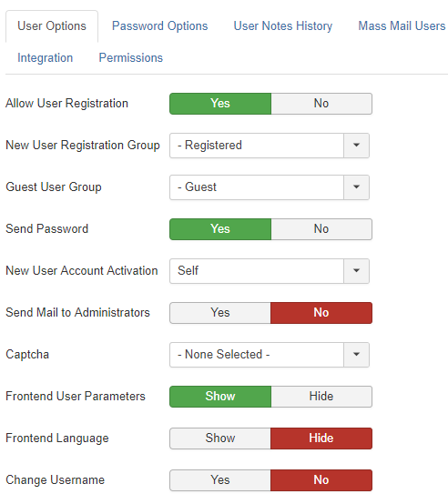Click the Show button for Frontend User Parameters
Viewport: 448px width, 504px height.
[220, 397]
